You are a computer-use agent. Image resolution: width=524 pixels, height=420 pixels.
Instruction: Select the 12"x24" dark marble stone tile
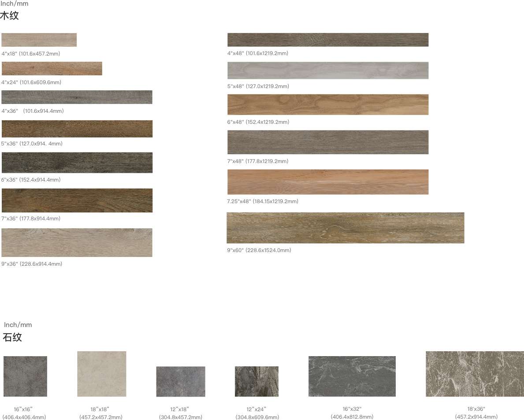point(256,381)
